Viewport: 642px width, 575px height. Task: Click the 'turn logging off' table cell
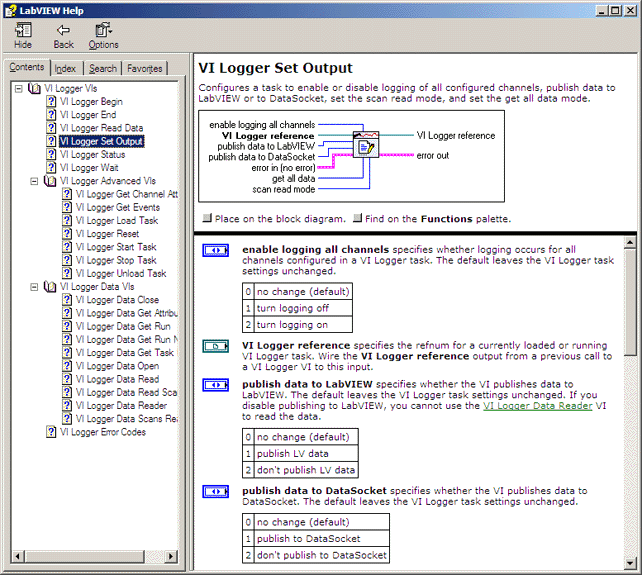303,308
